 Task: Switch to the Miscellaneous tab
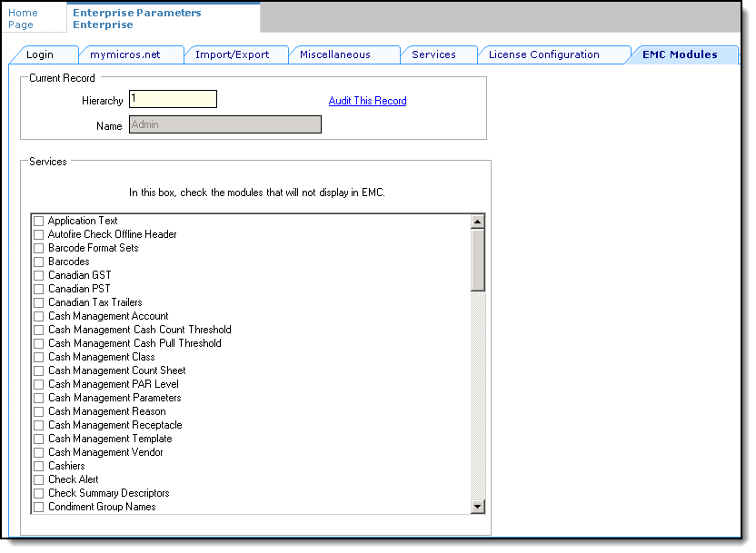pos(344,54)
